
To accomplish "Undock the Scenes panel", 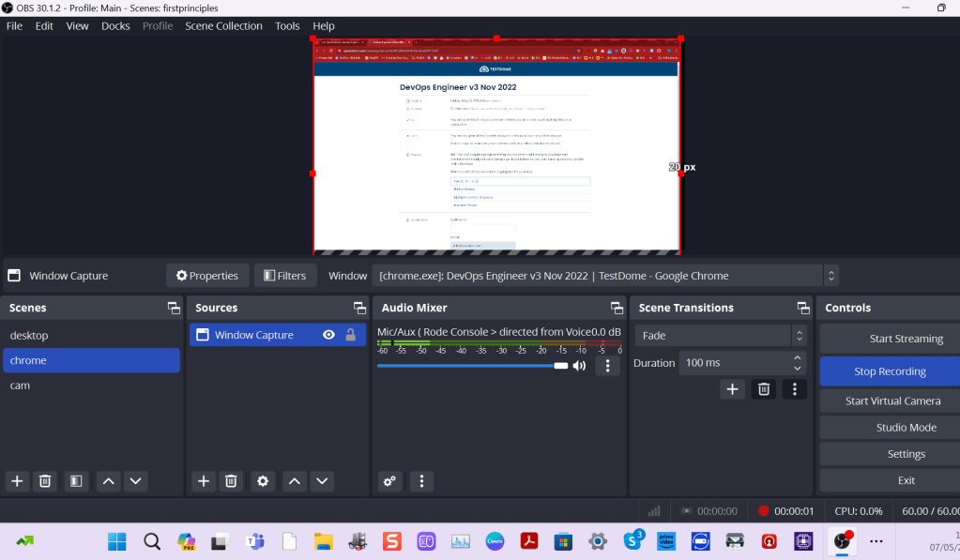I will [174, 308].
